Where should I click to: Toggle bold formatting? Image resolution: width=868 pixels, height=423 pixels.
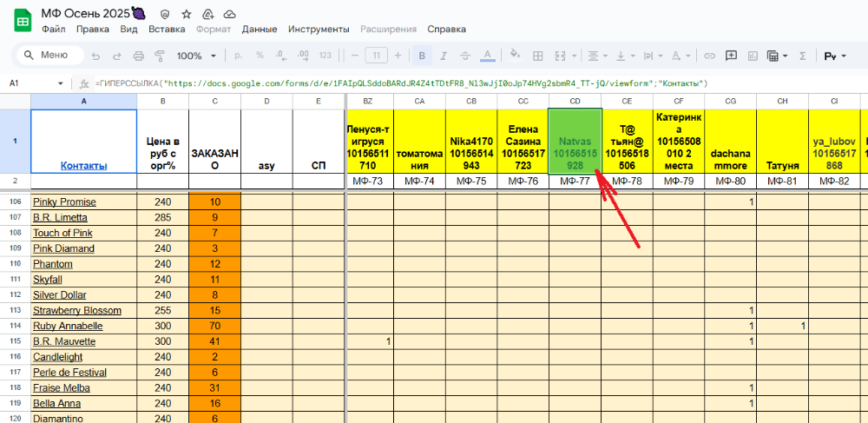pos(422,56)
